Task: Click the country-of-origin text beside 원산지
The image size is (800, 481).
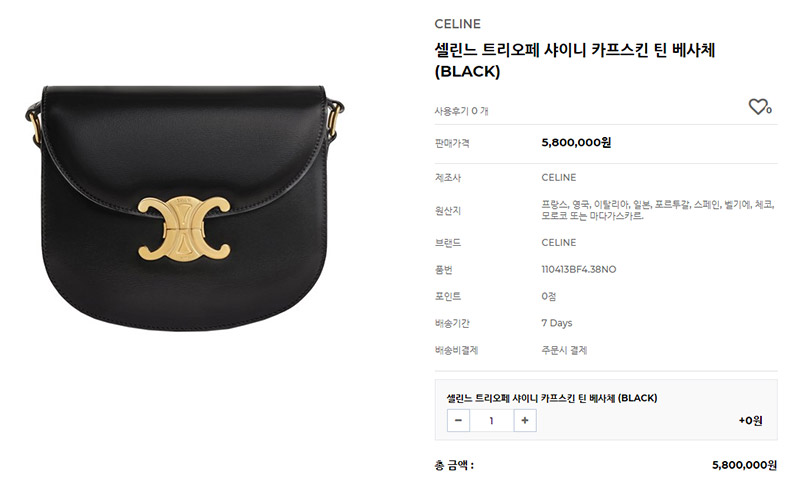Action: pos(658,210)
